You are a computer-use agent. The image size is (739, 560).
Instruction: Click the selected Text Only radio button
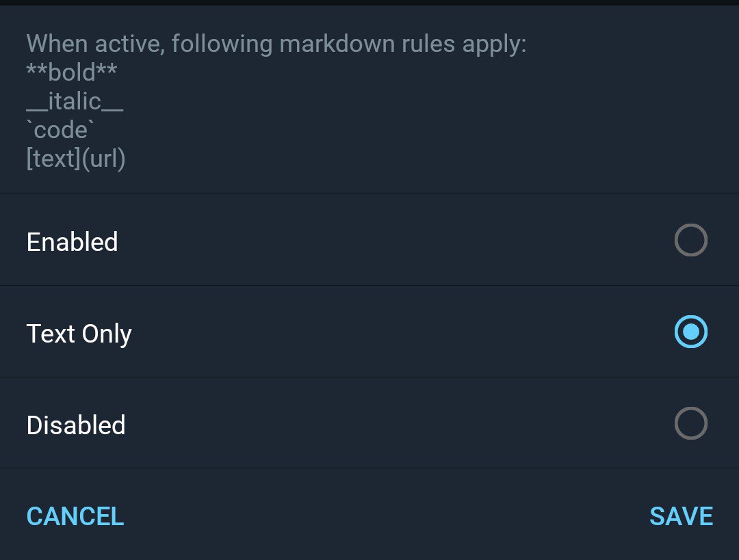coord(690,332)
